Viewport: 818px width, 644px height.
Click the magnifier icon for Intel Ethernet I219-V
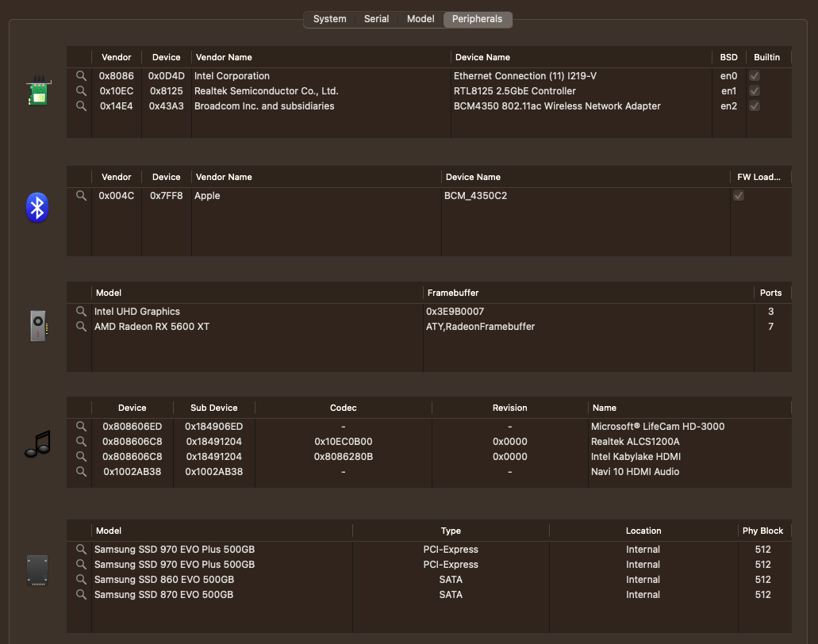tap(81, 75)
